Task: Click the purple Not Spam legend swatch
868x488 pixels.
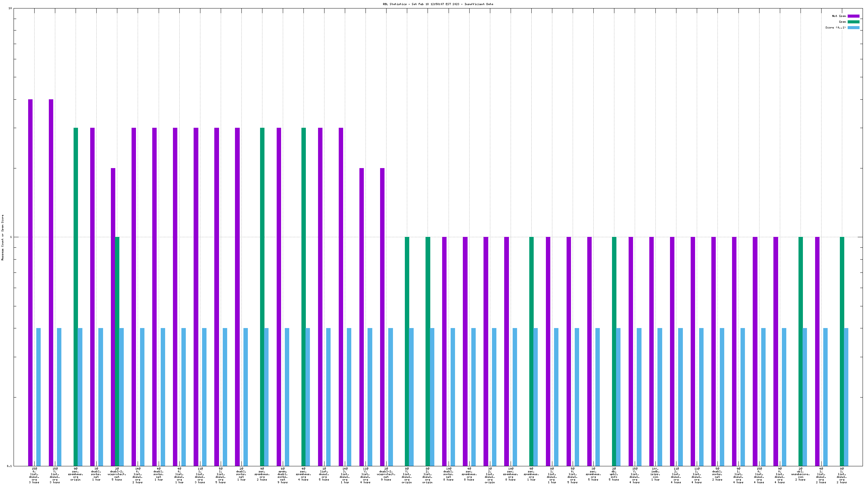Action: [853, 16]
